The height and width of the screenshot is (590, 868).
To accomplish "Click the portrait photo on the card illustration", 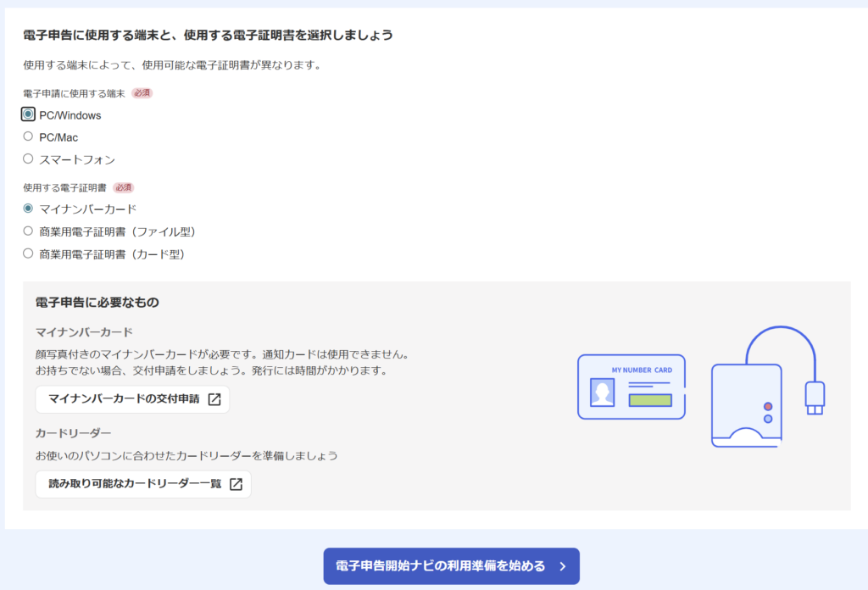I will coord(603,392).
